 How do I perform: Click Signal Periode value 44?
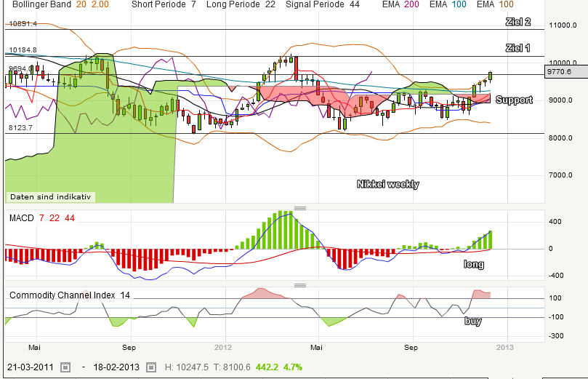pos(354,4)
